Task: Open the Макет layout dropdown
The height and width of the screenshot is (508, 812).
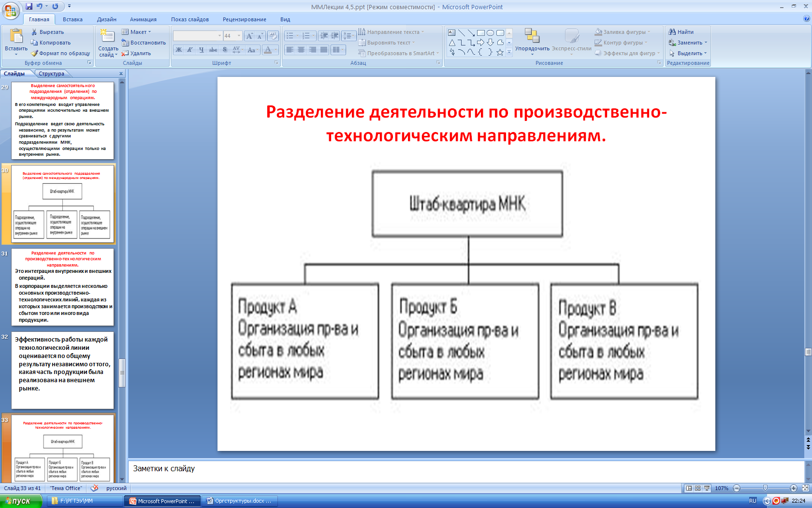Action: [x=136, y=32]
